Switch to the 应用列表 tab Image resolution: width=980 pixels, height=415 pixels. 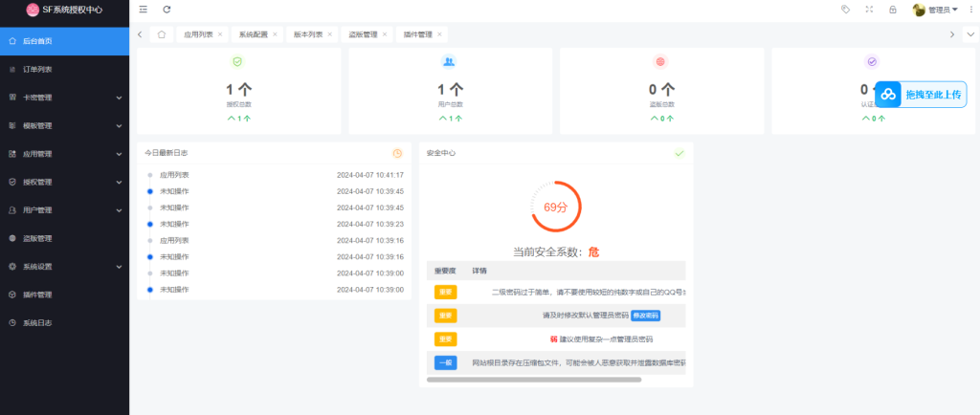tap(198, 34)
